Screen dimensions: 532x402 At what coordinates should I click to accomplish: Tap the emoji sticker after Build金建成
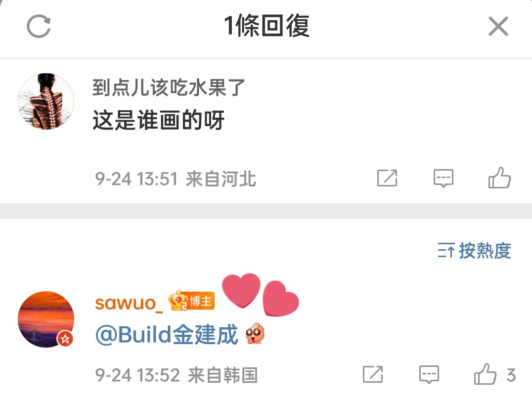click(x=255, y=333)
